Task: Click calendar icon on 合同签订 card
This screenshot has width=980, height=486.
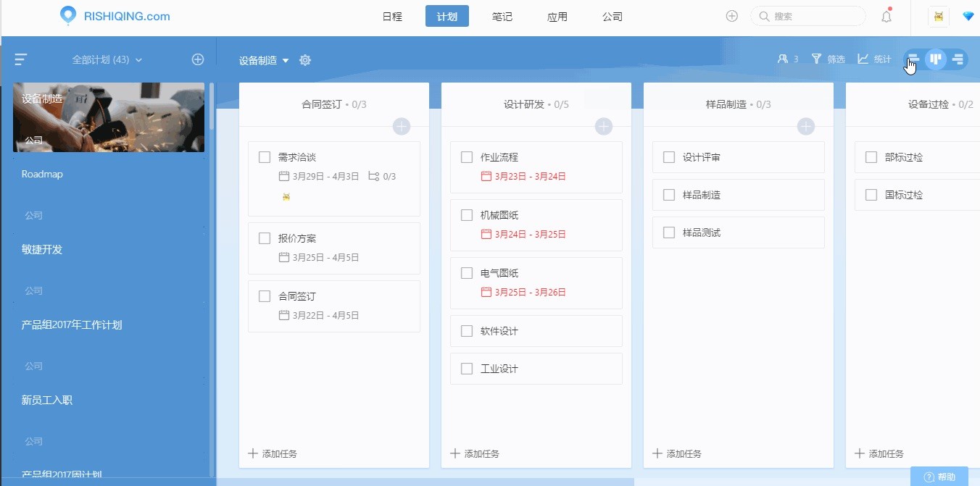Action: [x=284, y=315]
